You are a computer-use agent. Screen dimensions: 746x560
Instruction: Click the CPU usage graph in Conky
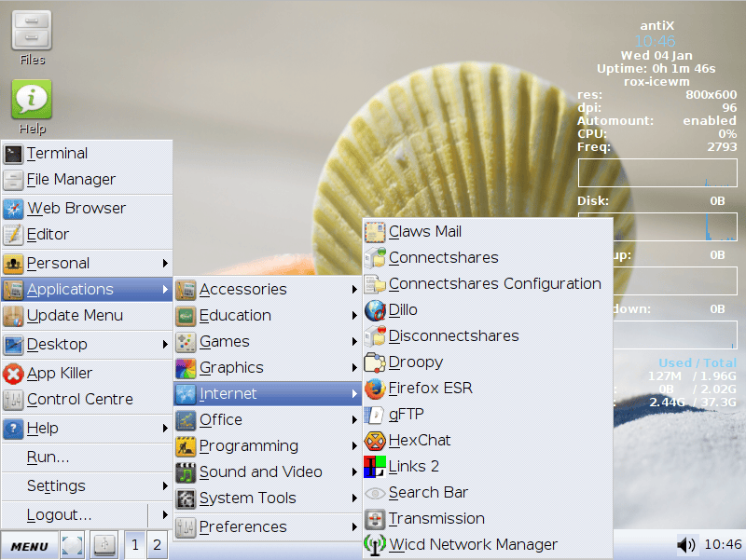point(657,173)
